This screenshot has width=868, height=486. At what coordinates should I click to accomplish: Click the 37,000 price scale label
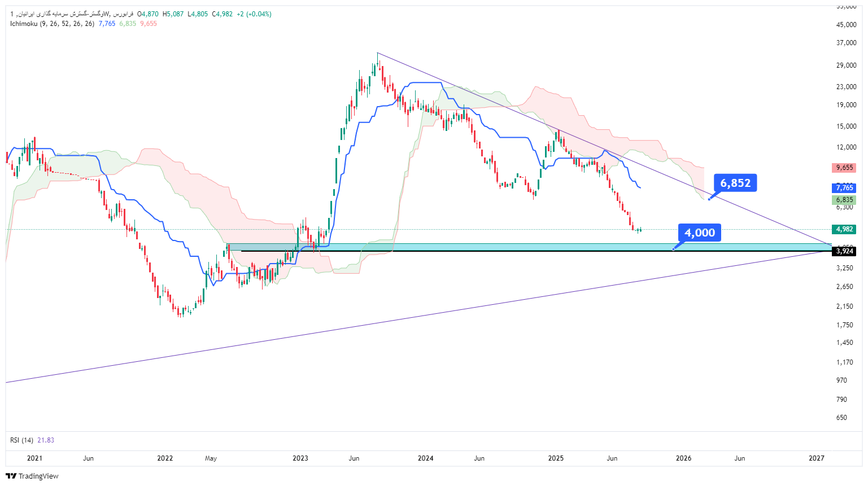[x=846, y=43]
